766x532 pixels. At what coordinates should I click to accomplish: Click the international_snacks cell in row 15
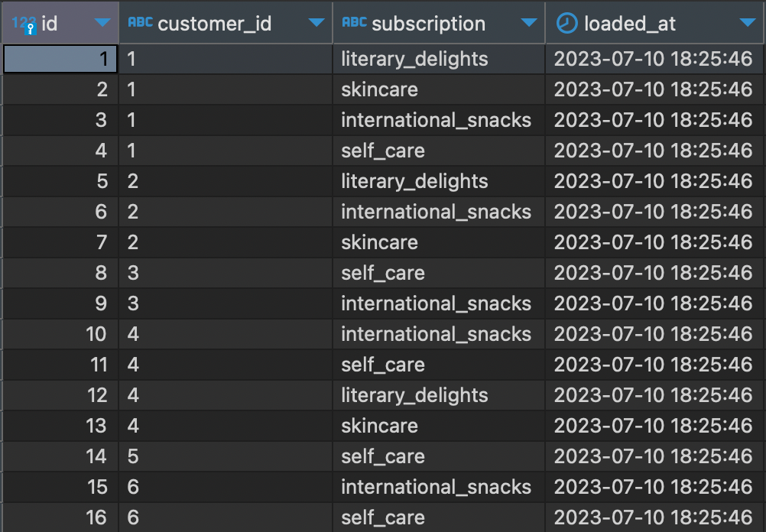click(x=436, y=487)
